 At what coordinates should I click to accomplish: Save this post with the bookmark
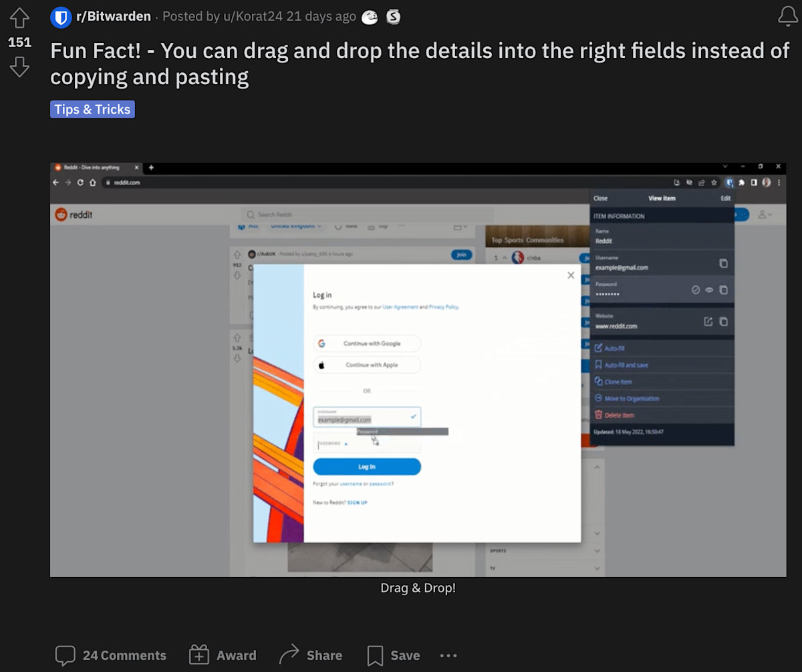394,655
